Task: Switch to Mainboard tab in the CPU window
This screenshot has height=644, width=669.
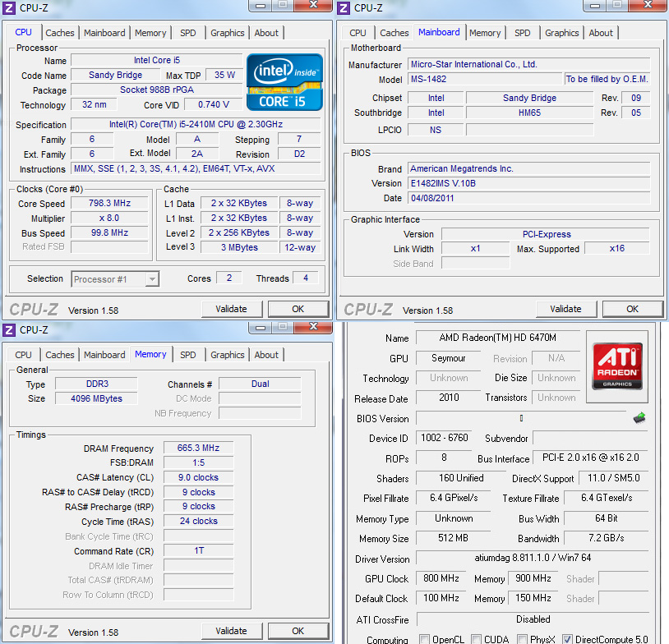Action: (104, 33)
